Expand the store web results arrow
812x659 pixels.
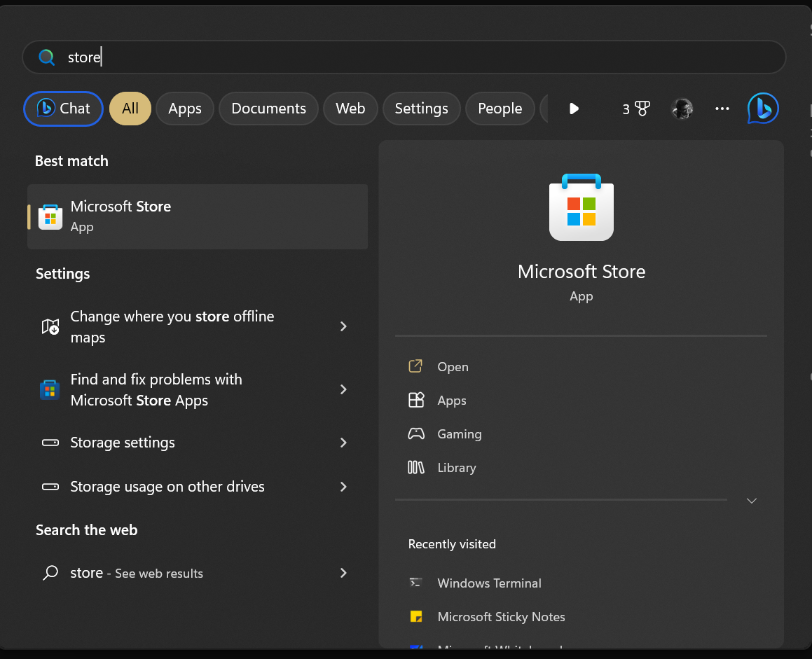click(x=343, y=573)
